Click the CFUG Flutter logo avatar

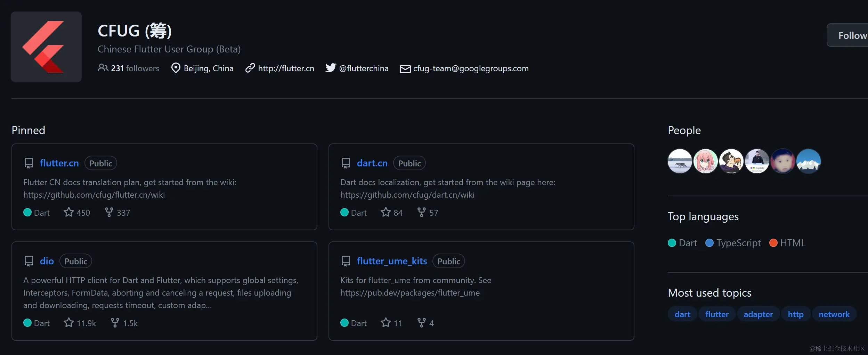[x=46, y=47]
